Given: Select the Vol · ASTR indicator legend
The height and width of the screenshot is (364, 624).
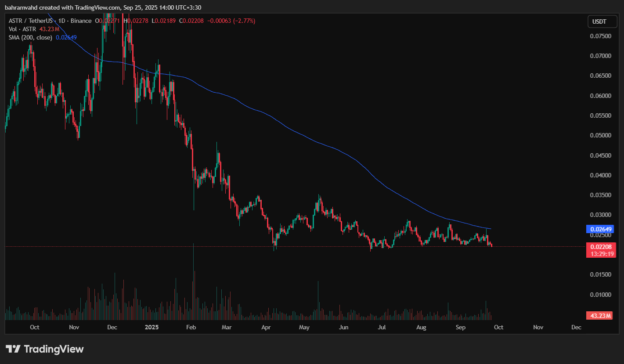Looking at the screenshot, I should 23,29.
